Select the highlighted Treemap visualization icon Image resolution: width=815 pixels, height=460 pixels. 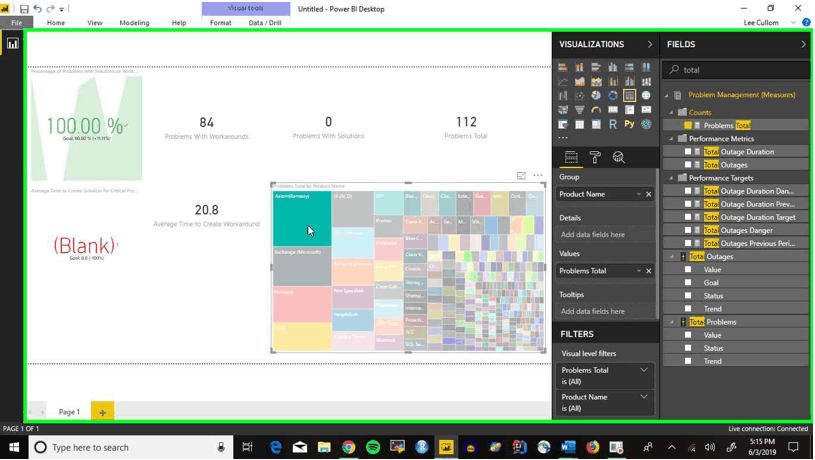[629, 96]
